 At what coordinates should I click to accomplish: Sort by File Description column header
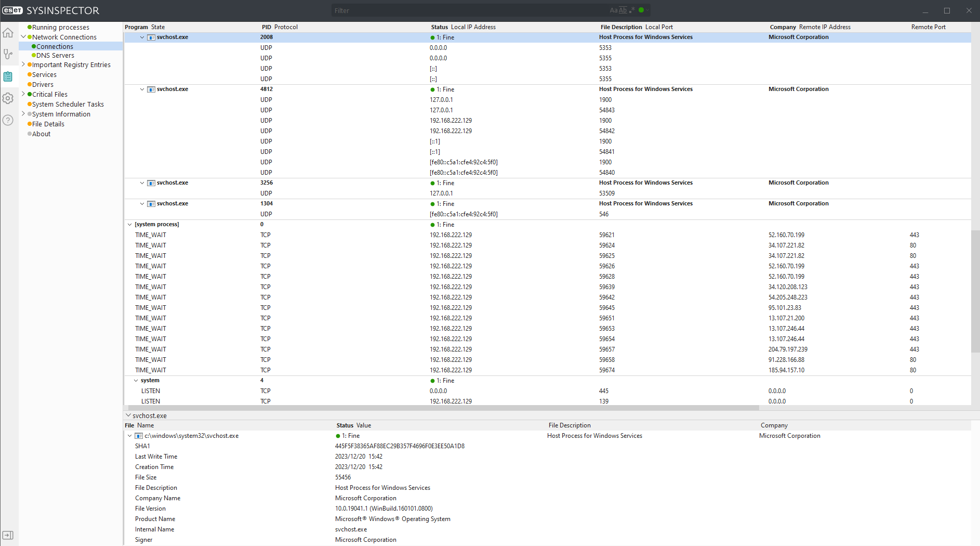621,27
